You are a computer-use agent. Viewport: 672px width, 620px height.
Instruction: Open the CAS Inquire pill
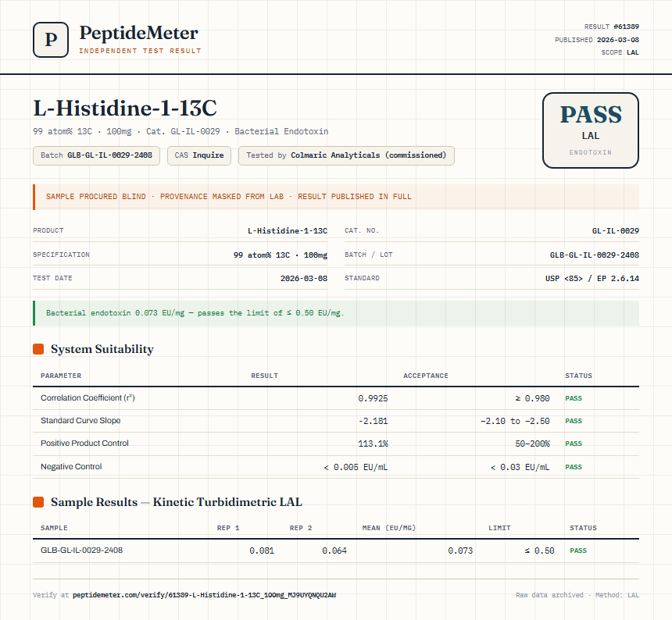[x=198, y=155]
